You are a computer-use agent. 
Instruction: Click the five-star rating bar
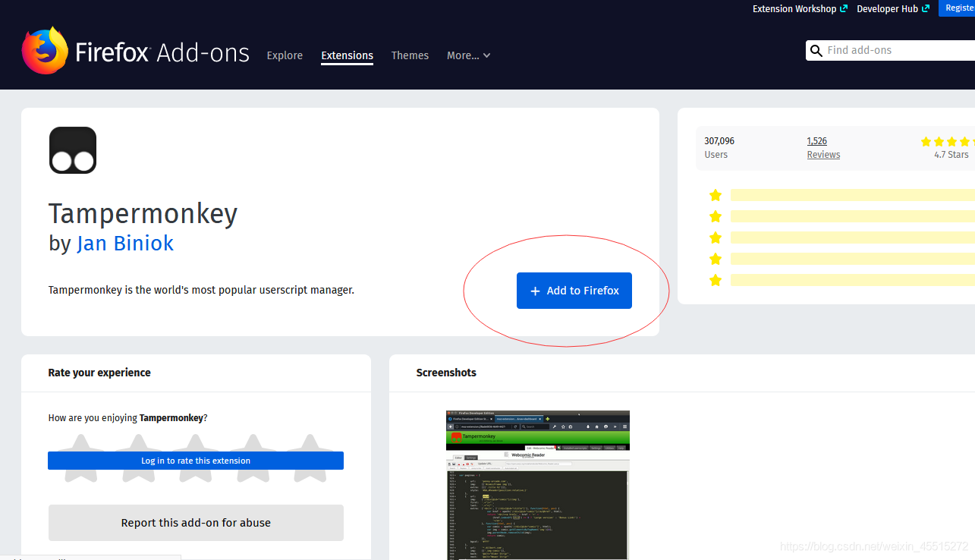point(853,195)
